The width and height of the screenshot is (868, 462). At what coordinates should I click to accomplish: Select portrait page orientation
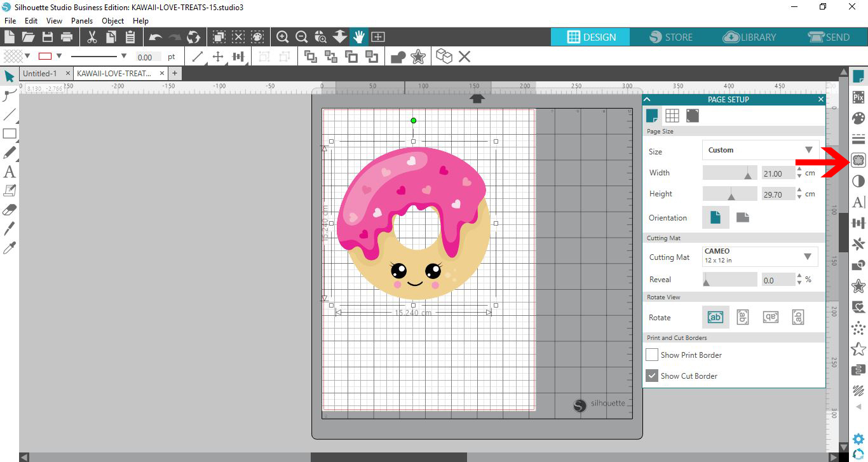click(x=715, y=217)
